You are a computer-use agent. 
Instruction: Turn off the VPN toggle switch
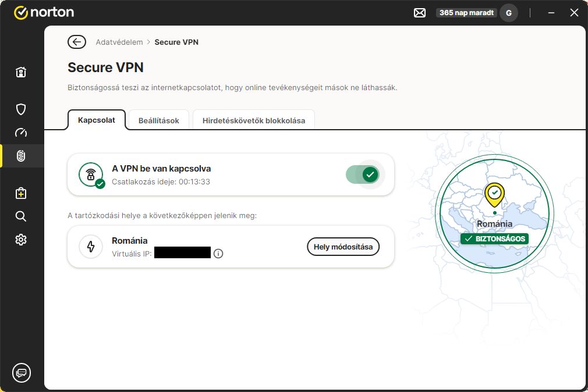click(363, 174)
